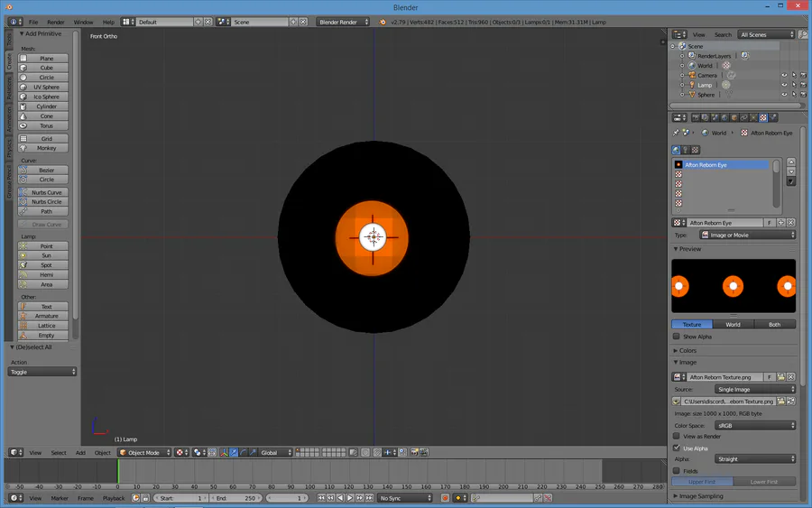
Task: Select the Afton Reborn Eye texture slot
Action: click(x=721, y=165)
